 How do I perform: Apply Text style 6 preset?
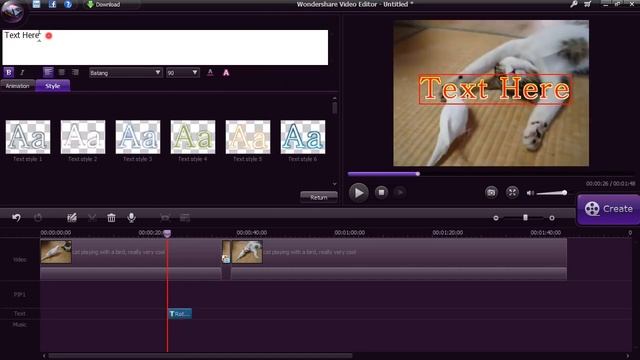303,137
